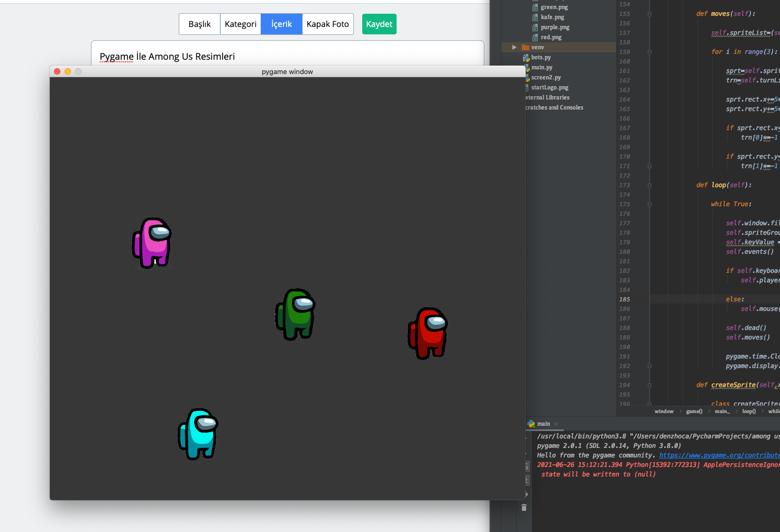Minimize the pygame window with the yellow button
780x532 pixels.
point(68,71)
